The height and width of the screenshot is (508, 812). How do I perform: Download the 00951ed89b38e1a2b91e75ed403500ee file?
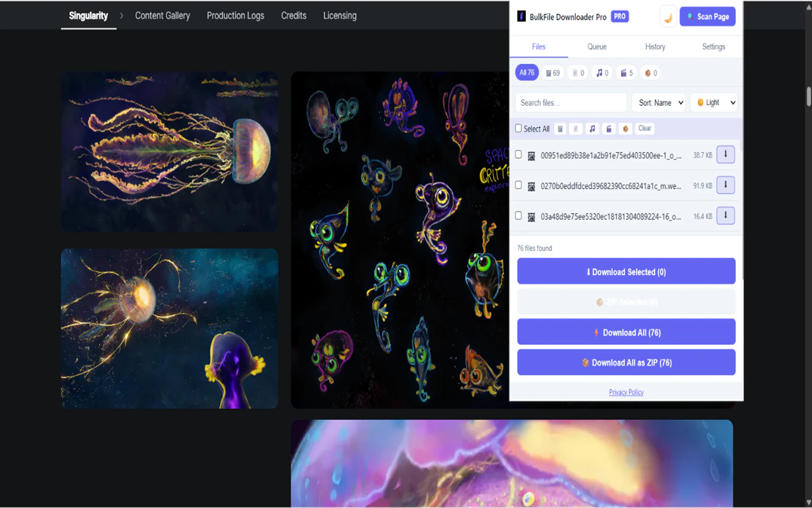726,154
